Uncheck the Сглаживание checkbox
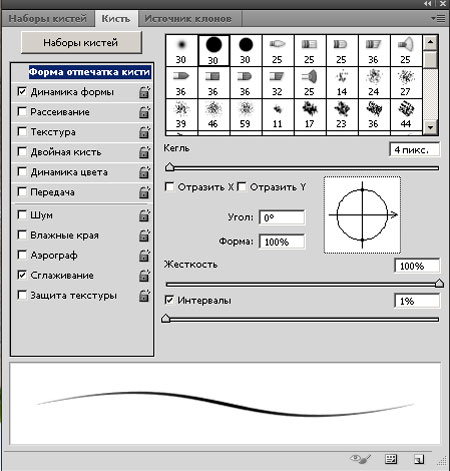Screen dimensions: 450x471 [x=22, y=275]
